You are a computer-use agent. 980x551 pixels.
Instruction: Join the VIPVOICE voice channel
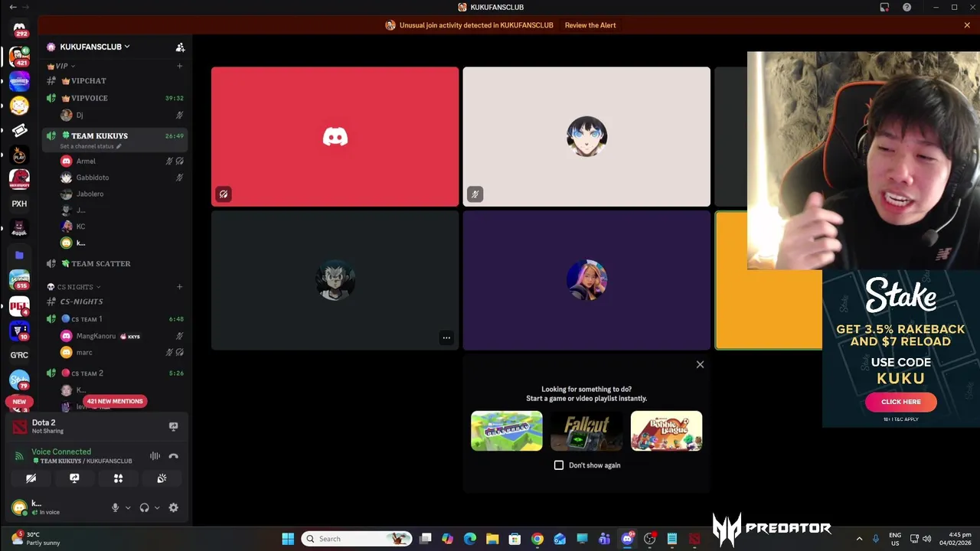point(115,98)
